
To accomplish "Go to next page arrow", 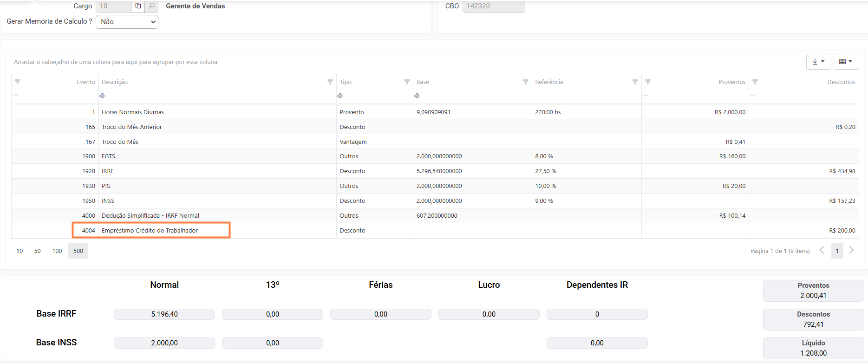I will pyautogui.click(x=851, y=250).
